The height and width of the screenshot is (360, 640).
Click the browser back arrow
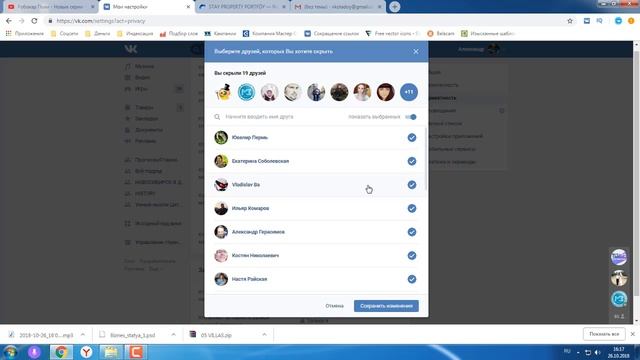pyautogui.click(x=9, y=21)
